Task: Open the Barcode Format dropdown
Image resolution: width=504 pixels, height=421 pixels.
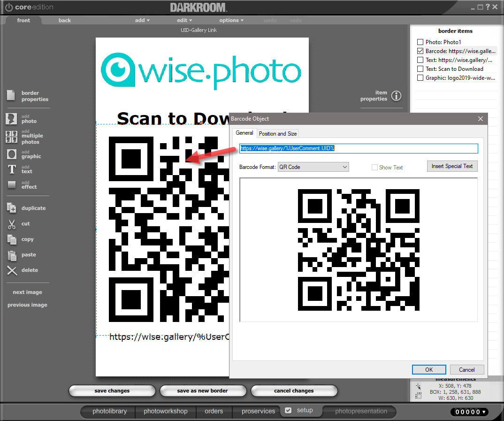Action: coord(313,167)
